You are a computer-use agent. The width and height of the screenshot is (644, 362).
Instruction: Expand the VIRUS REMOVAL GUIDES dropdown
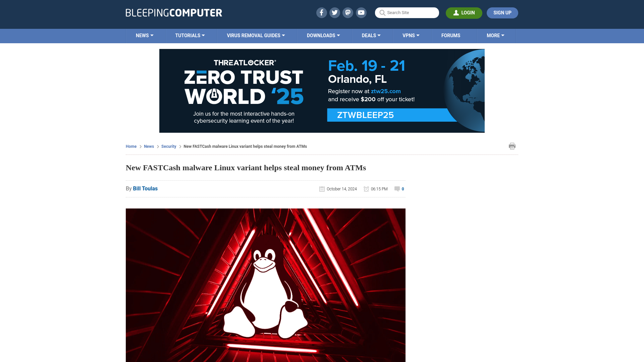coord(256,35)
